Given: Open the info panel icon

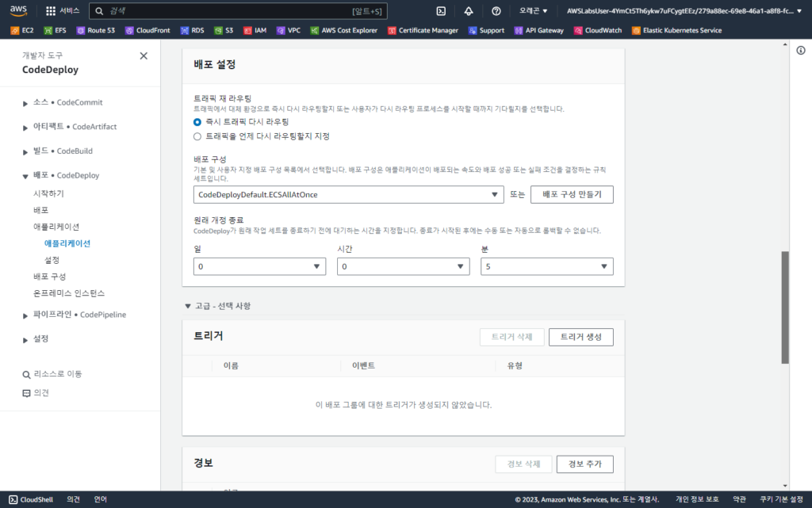Looking at the screenshot, I should click(801, 50).
